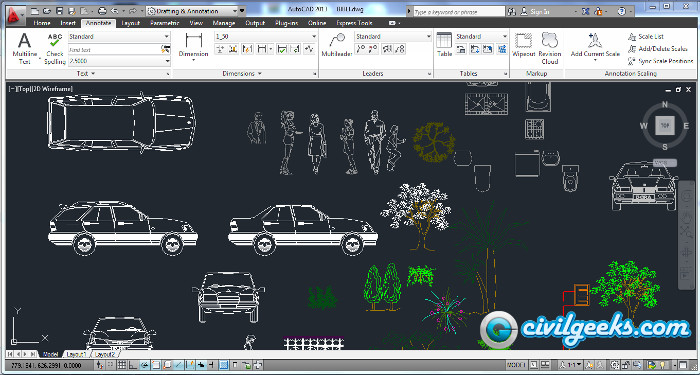Click the Continue dimension icon
Viewport: 700px width, 375px height.
[x=262, y=49]
